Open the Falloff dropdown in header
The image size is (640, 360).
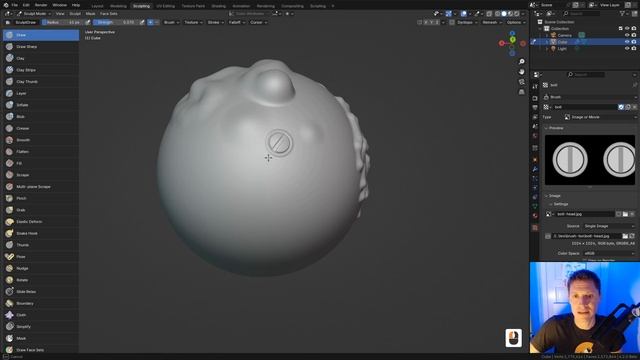(x=237, y=22)
